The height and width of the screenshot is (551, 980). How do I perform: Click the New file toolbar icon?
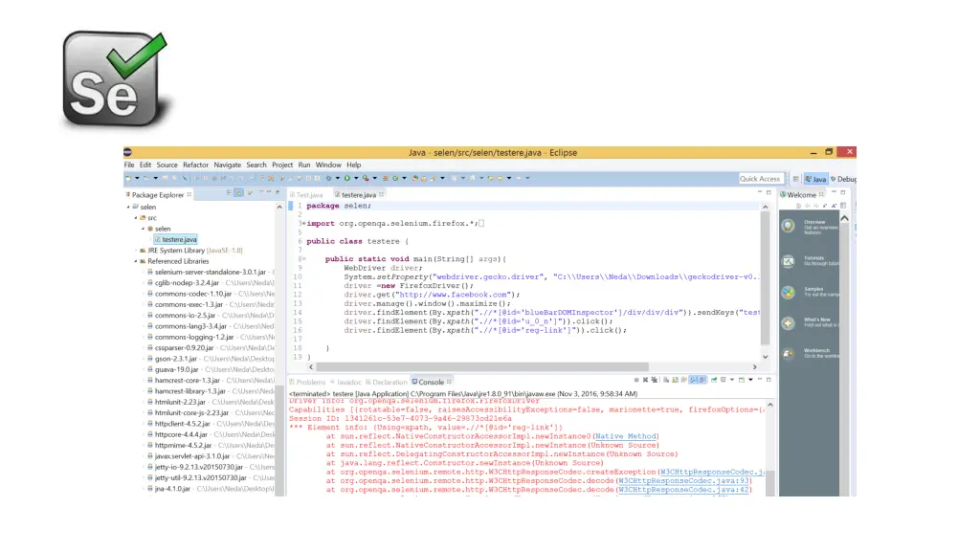pos(129,178)
